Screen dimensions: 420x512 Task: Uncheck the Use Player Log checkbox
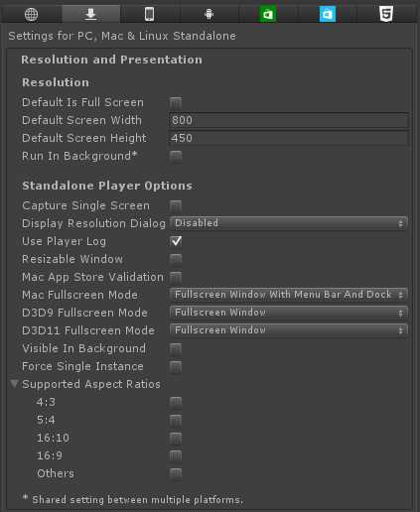[176, 241]
